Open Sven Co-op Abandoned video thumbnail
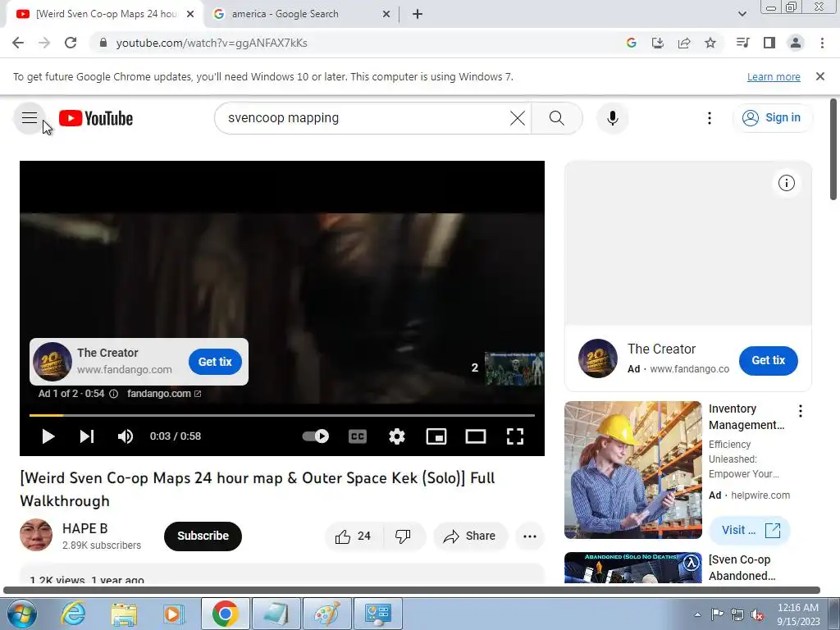 pyautogui.click(x=632, y=568)
